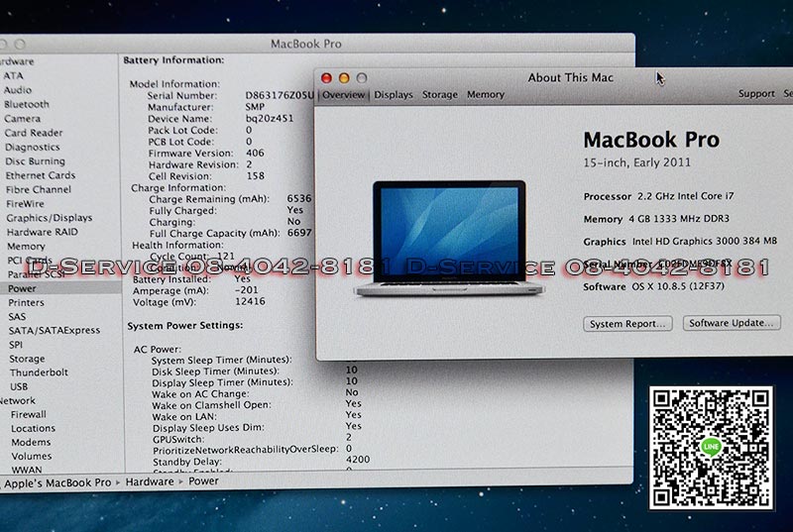Screen dimensions: 793x532
Task: Click the Standby Delay value 4200
Action: pos(358,460)
